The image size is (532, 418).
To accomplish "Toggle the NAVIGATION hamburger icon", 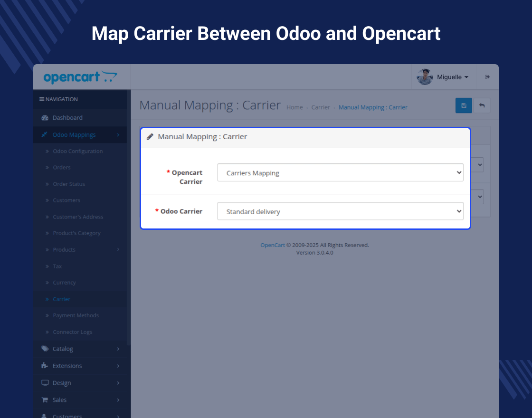I will tap(42, 99).
